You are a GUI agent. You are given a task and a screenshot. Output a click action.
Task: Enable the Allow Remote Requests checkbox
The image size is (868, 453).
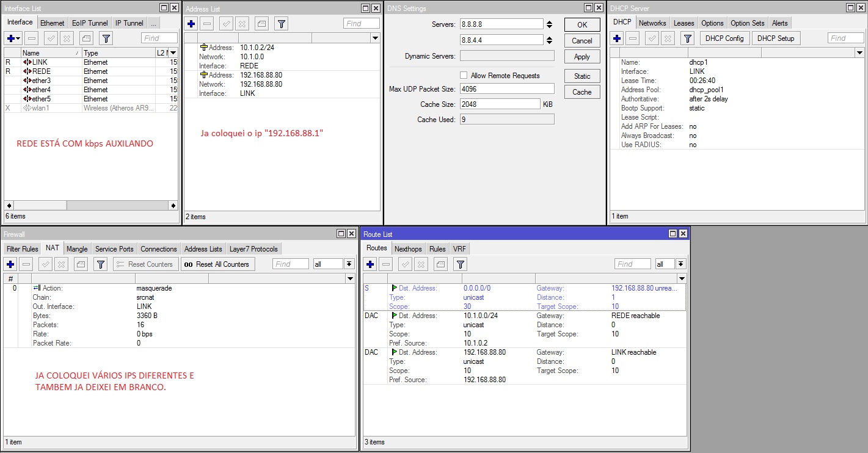point(464,76)
